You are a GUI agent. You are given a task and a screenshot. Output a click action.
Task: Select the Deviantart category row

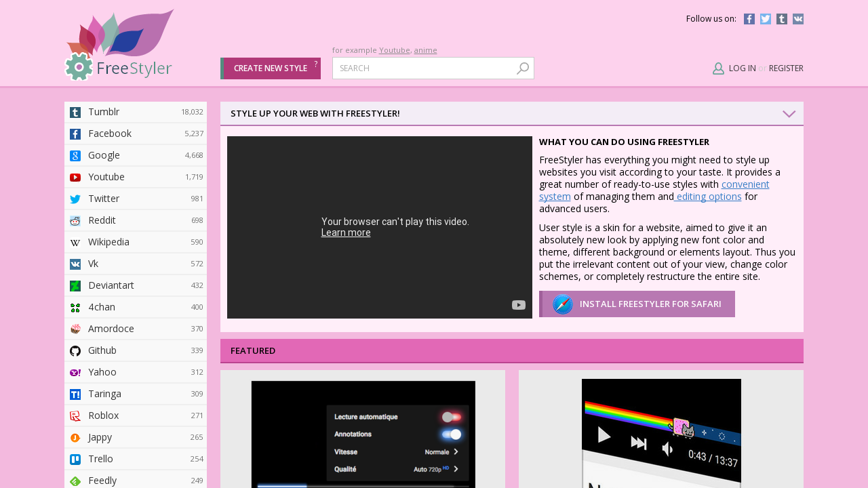coord(136,285)
